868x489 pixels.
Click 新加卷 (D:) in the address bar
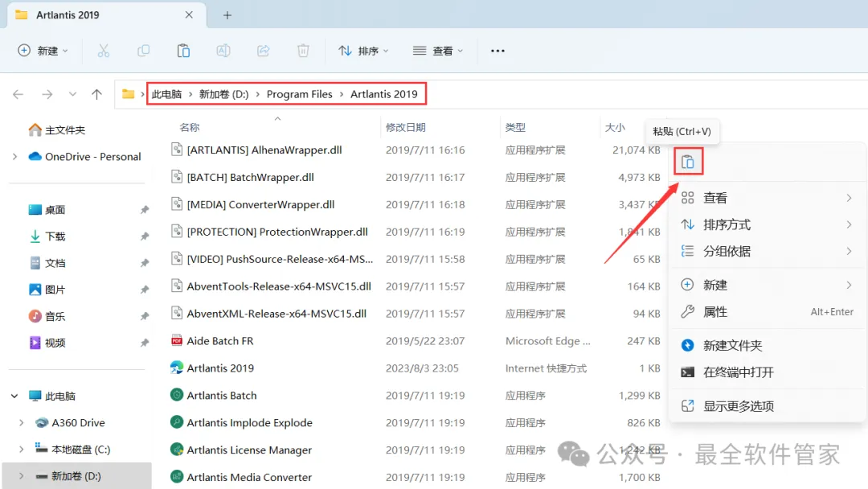pos(223,94)
